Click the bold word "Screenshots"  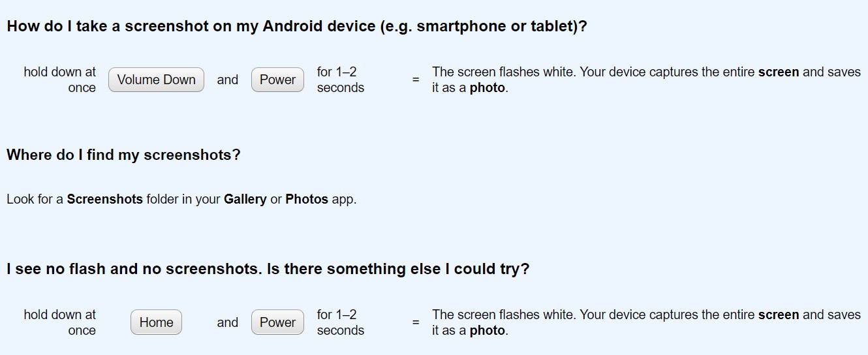pyautogui.click(x=104, y=199)
